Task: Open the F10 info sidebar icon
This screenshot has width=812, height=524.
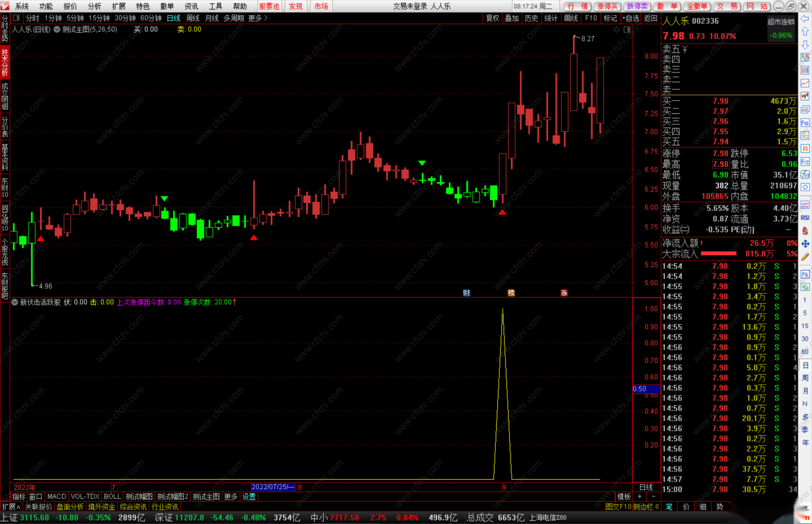Action: pyautogui.click(x=805, y=123)
